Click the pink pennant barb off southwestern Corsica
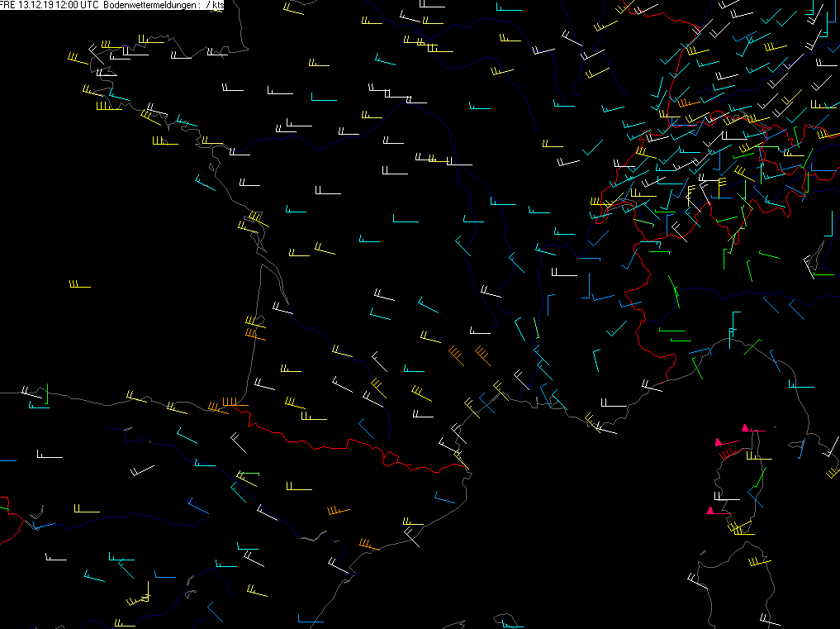Viewport: 840px width, 629px height. (x=710, y=511)
